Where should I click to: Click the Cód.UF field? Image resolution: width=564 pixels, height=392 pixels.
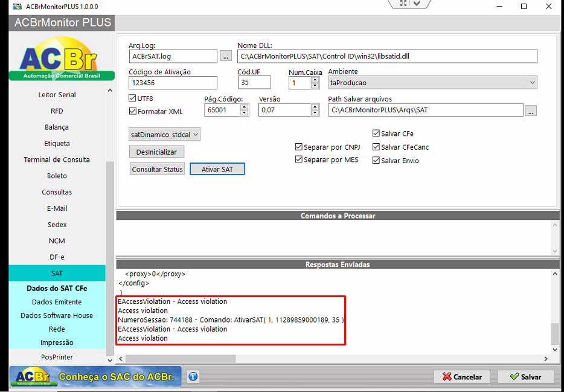click(254, 82)
